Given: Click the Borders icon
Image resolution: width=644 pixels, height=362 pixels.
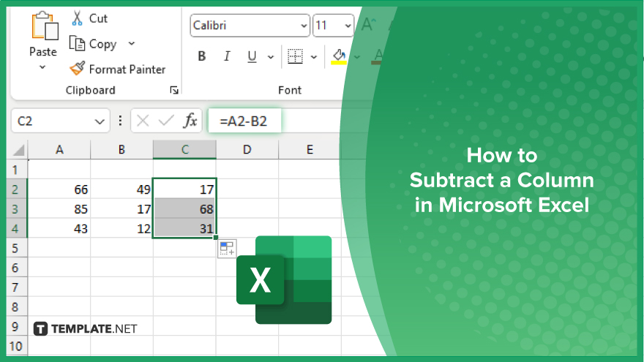Looking at the screenshot, I should click(295, 56).
